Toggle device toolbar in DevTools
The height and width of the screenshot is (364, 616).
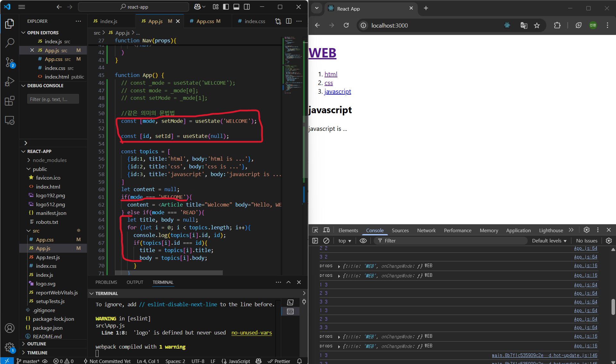point(326,230)
